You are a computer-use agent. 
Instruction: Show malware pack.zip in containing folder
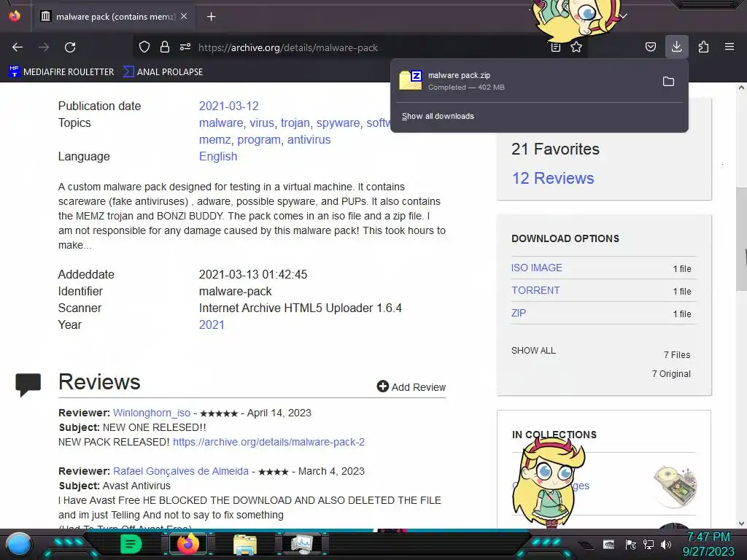coord(668,82)
